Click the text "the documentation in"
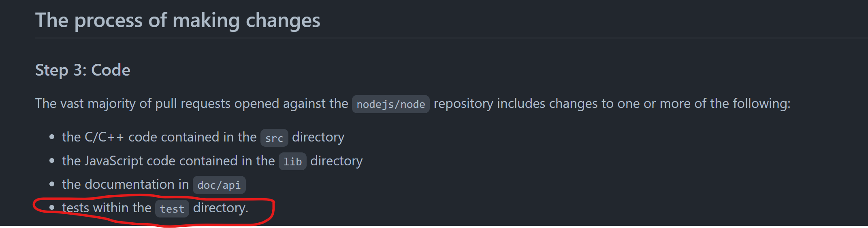The width and height of the screenshot is (868, 228). (125, 184)
